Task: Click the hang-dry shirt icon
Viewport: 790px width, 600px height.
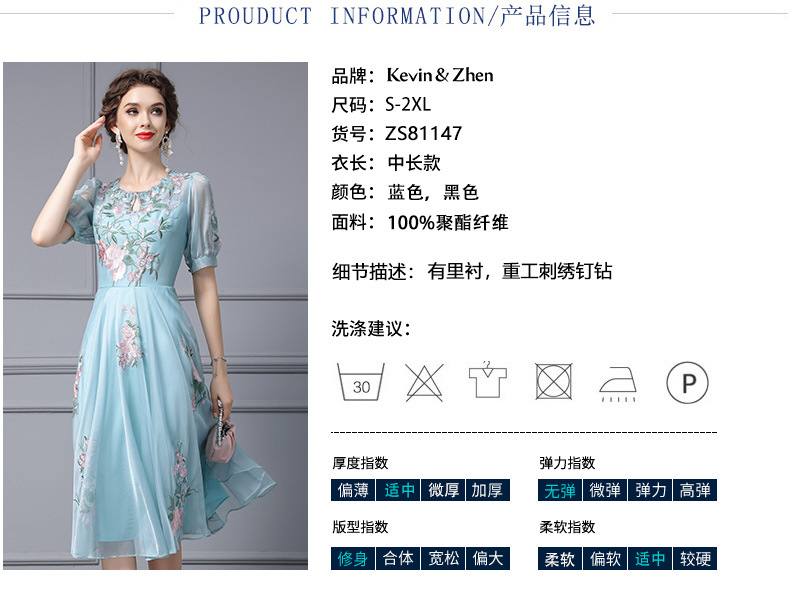Action: tap(487, 379)
